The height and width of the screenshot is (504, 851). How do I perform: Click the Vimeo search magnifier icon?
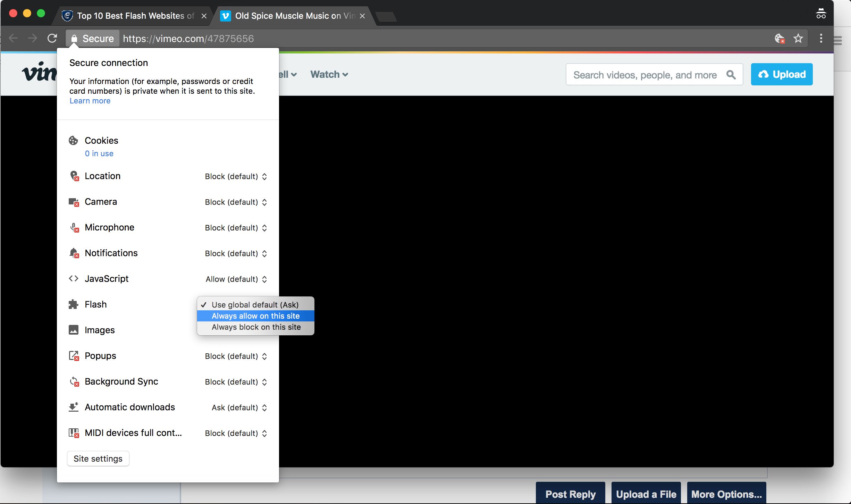pyautogui.click(x=731, y=75)
